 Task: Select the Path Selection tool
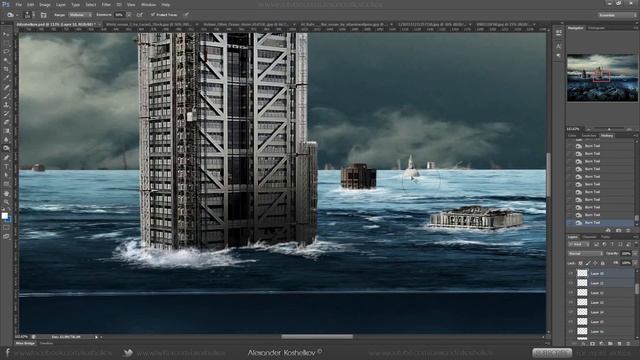[6, 175]
